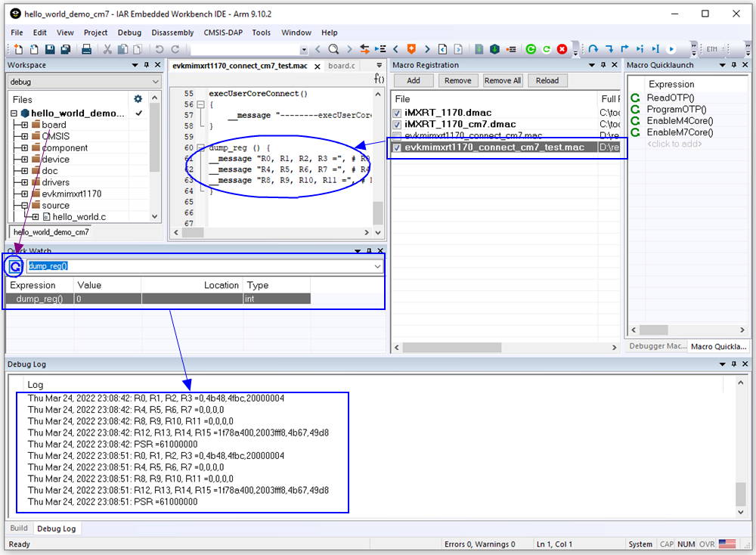The width and height of the screenshot is (756, 555).
Task: Click the Macro Registration horizontal scrollbar
Action: click(x=452, y=347)
